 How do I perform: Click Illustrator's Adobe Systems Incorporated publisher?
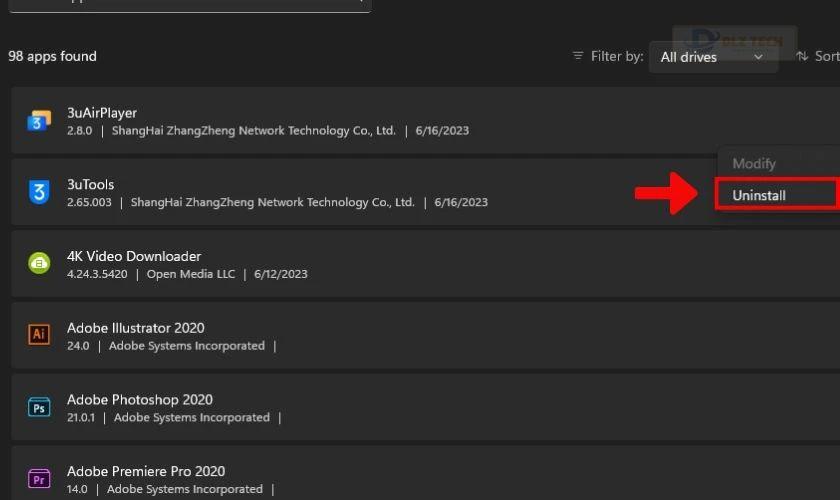point(186,346)
